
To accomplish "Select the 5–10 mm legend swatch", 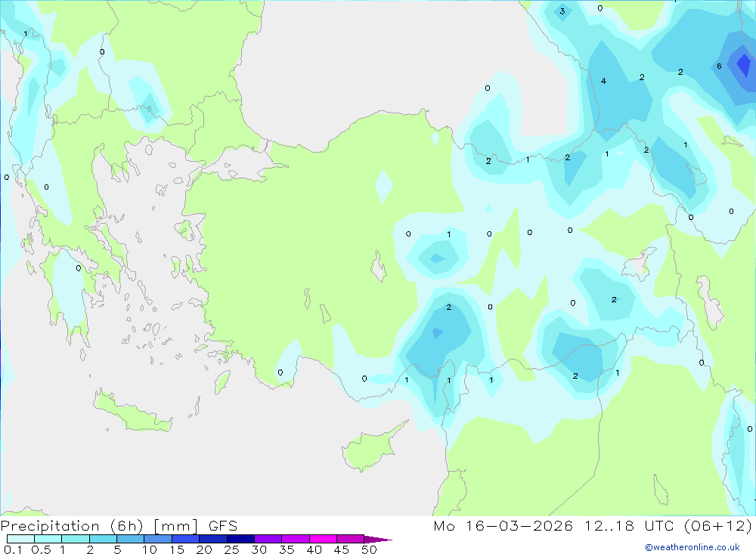I will 130,539.
